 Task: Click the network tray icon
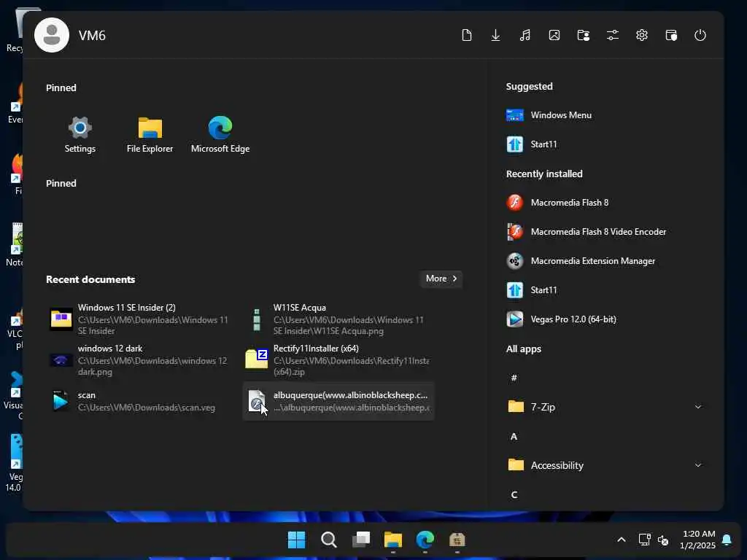(645, 540)
